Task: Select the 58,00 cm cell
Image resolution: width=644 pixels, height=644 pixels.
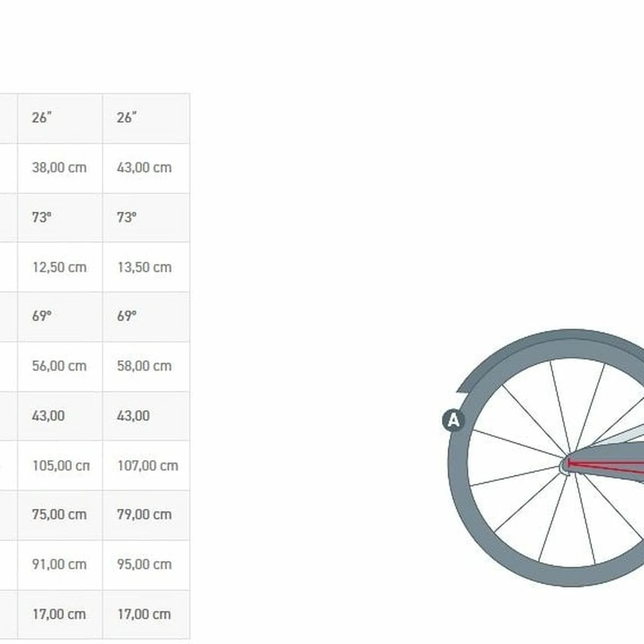Action: pyautogui.click(x=144, y=366)
